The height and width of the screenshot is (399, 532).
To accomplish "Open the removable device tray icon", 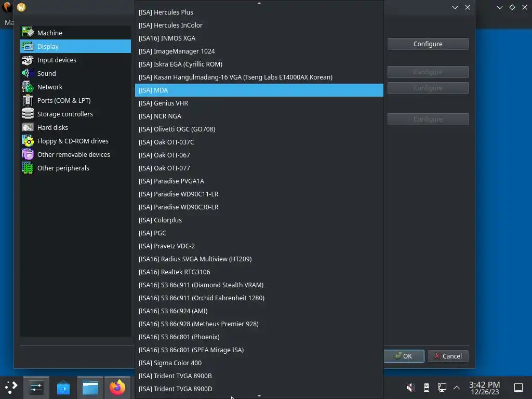I will [427, 387].
